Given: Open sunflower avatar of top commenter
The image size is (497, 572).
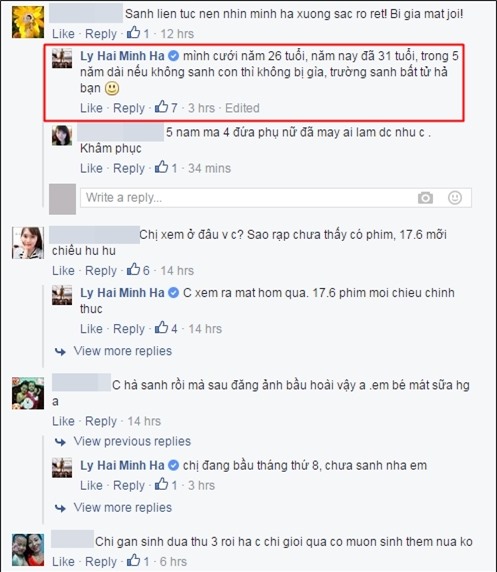Looking at the screenshot, I should click(x=28, y=22).
